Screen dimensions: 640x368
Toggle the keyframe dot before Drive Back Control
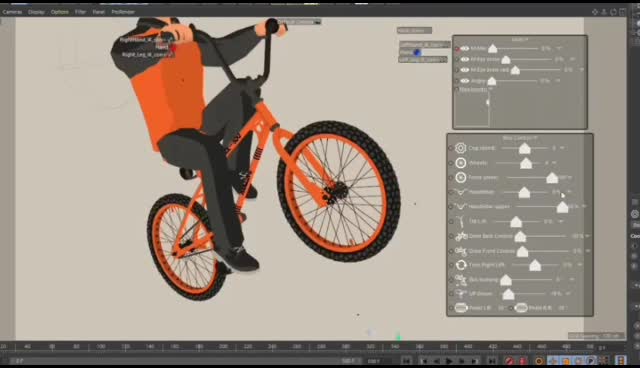pos(451,236)
